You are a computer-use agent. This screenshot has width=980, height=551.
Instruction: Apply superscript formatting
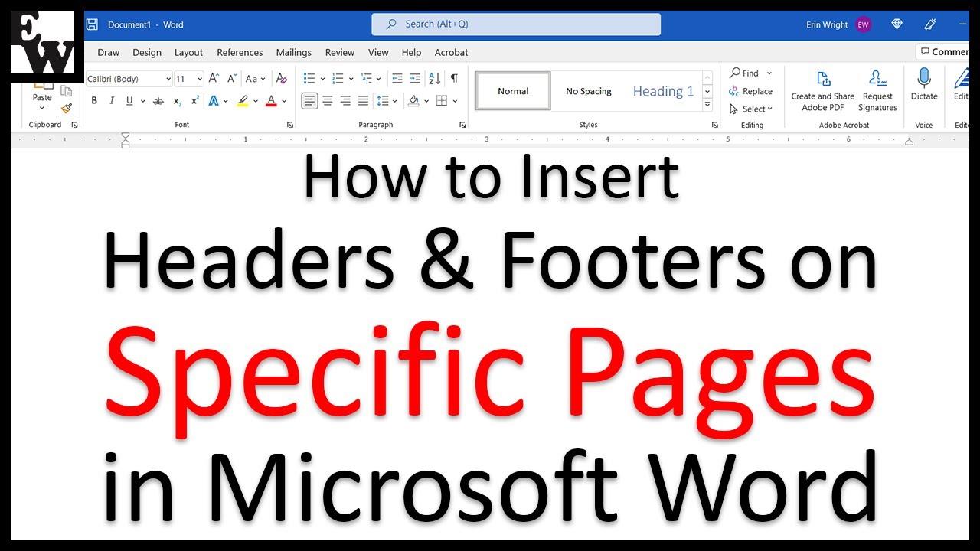click(194, 101)
